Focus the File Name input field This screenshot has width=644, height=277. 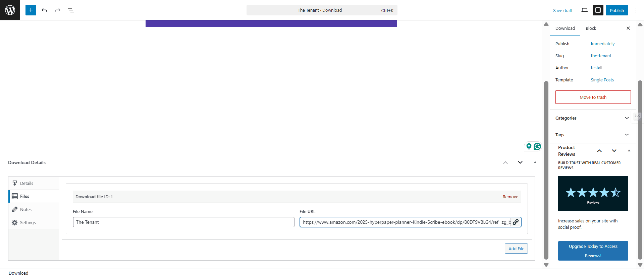coord(184,222)
